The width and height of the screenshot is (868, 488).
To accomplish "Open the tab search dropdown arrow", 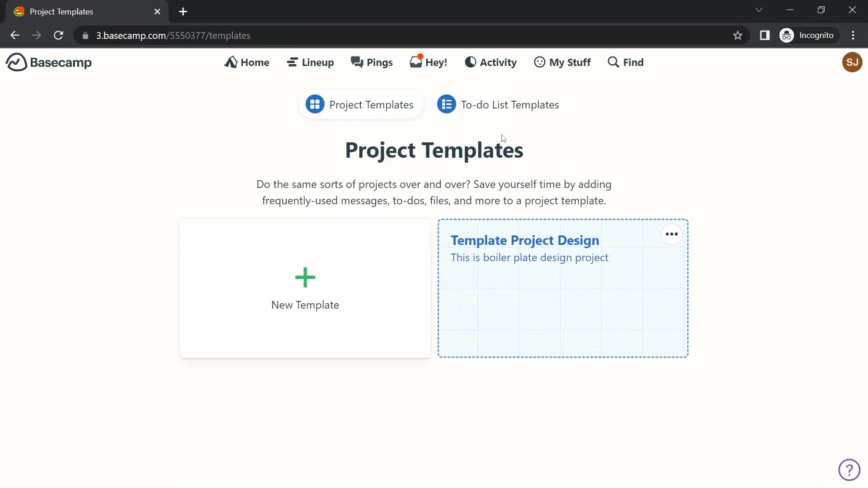I will coord(759,10).
